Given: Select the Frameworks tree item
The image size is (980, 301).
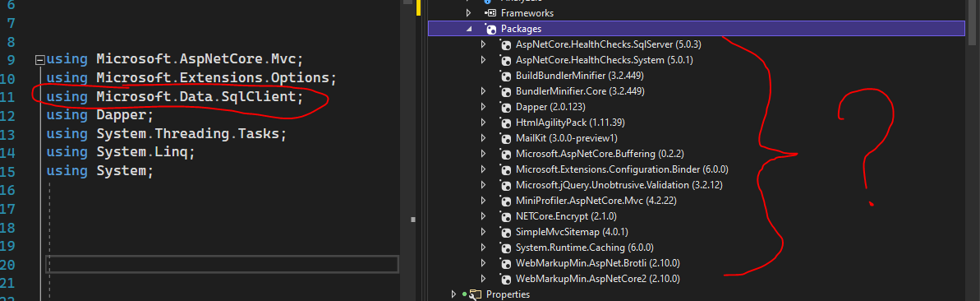Looking at the screenshot, I should click(527, 13).
